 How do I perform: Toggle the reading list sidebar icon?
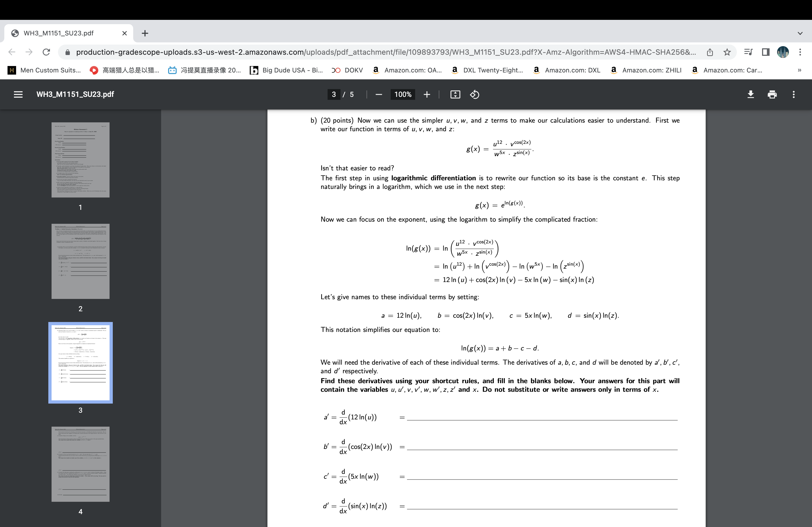click(748, 52)
